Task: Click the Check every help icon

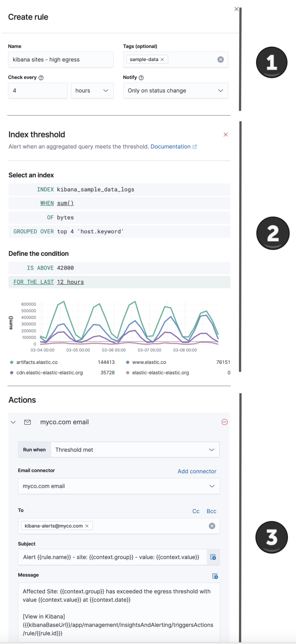Action: (x=41, y=78)
